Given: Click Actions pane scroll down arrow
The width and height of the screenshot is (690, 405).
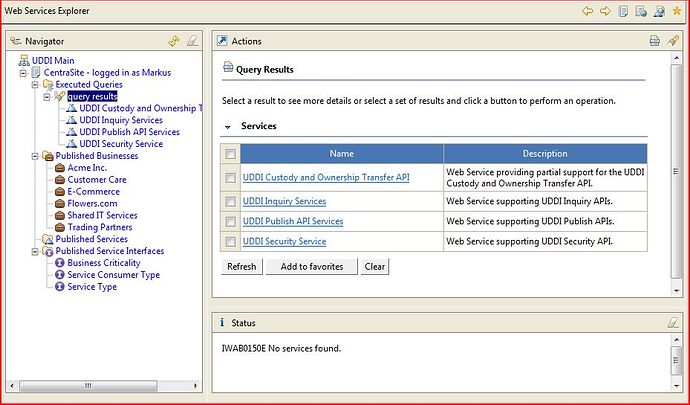Looking at the screenshot, I should [676, 291].
